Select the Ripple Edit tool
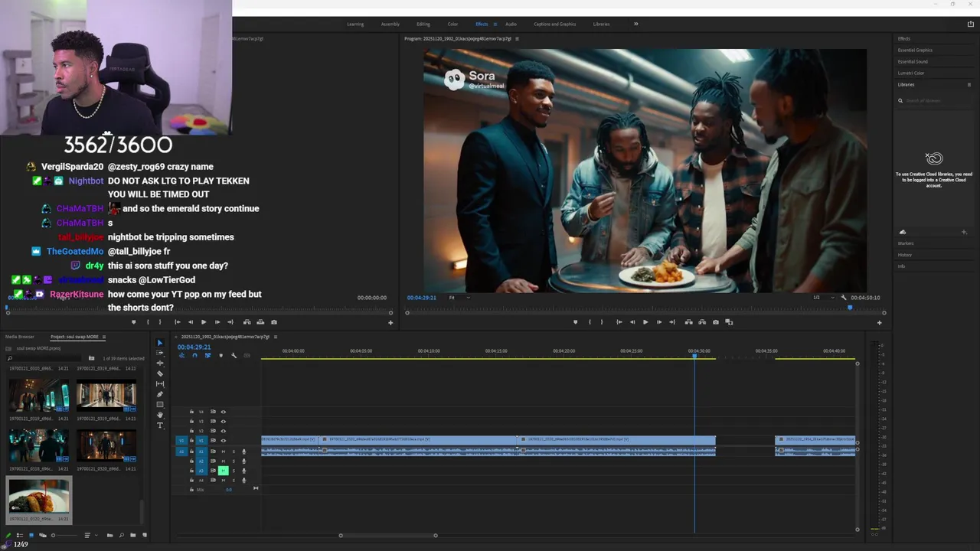Screen dimensions: 980x551 tap(160, 363)
